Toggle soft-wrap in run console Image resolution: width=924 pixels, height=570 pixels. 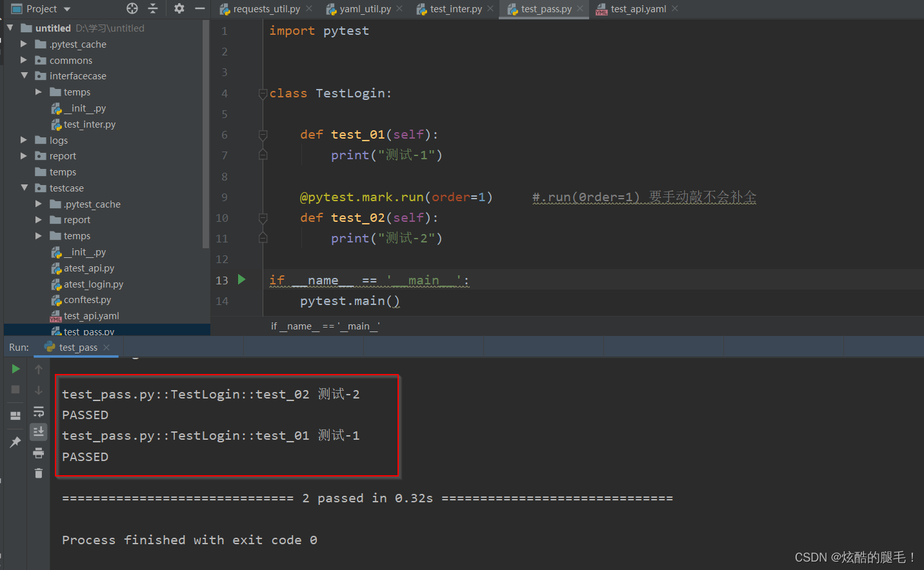[x=39, y=411]
